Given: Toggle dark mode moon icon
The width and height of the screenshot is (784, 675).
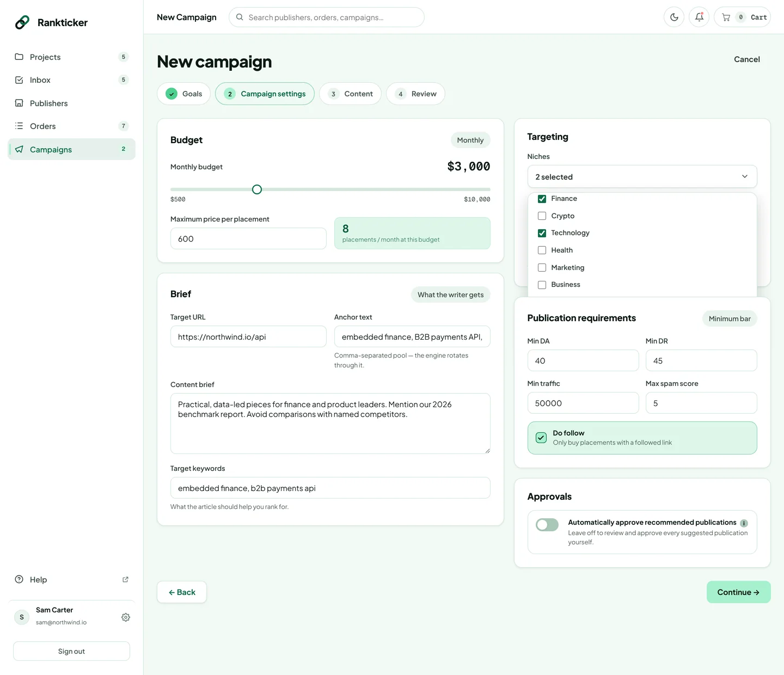Looking at the screenshot, I should 674,17.
